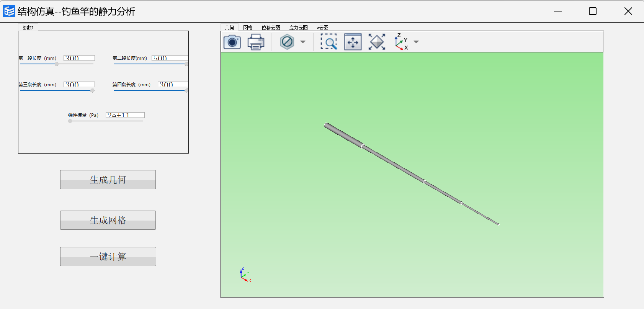Open the 应力云图 tab
Screen dimensions: 644x309
click(x=298, y=28)
